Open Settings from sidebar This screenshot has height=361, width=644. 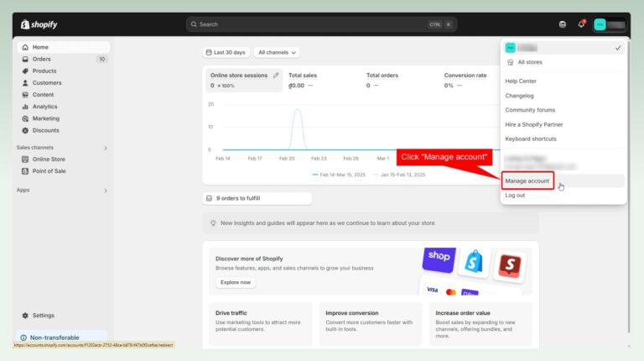coord(64,316)
